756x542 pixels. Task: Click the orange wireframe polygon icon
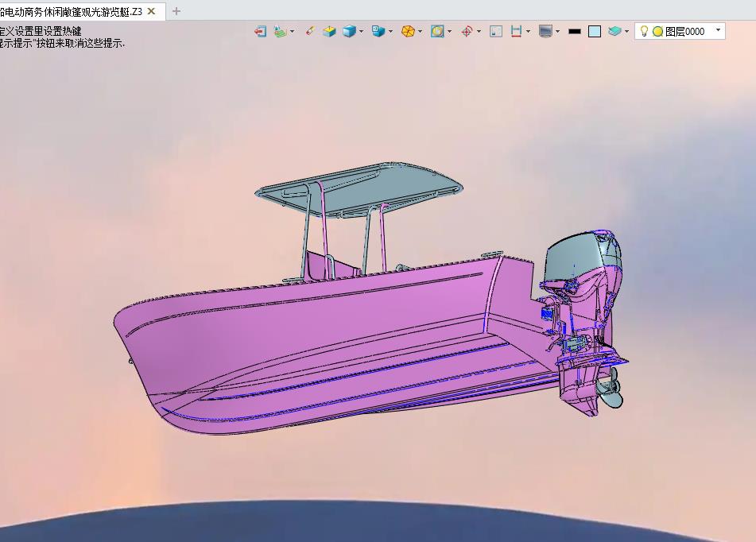[408, 32]
